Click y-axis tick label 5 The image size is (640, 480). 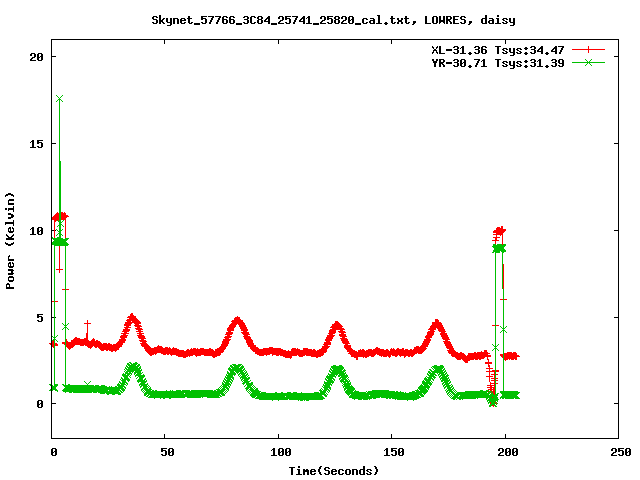[x=40, y=318]
